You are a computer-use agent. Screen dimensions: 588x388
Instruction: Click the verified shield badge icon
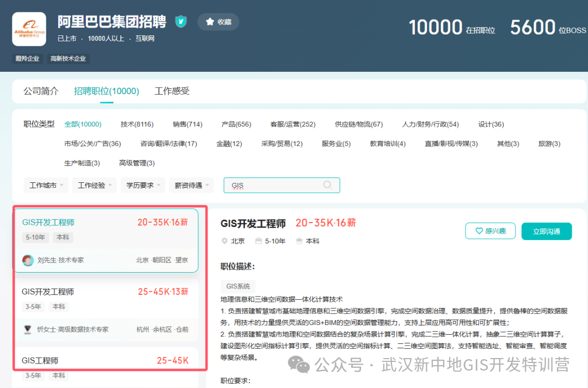181,22
